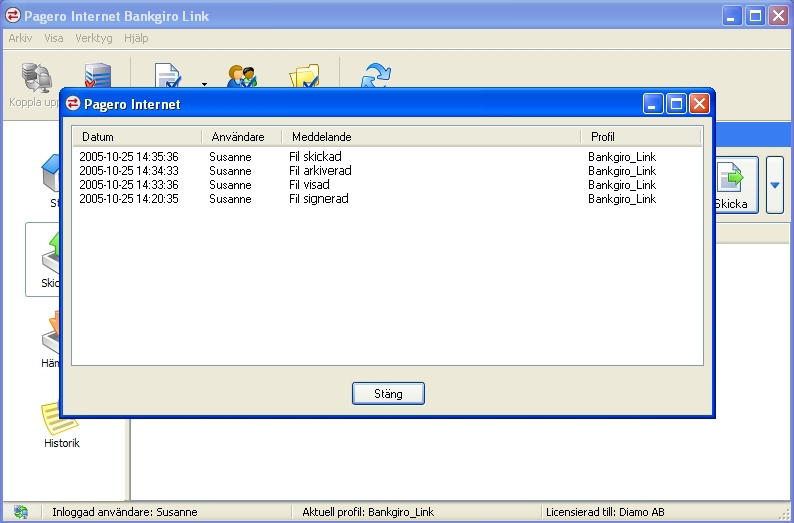Viewport: 794px width, 523px height.
Task: Click the blue server toolbar icon
Action: (97, 75)
